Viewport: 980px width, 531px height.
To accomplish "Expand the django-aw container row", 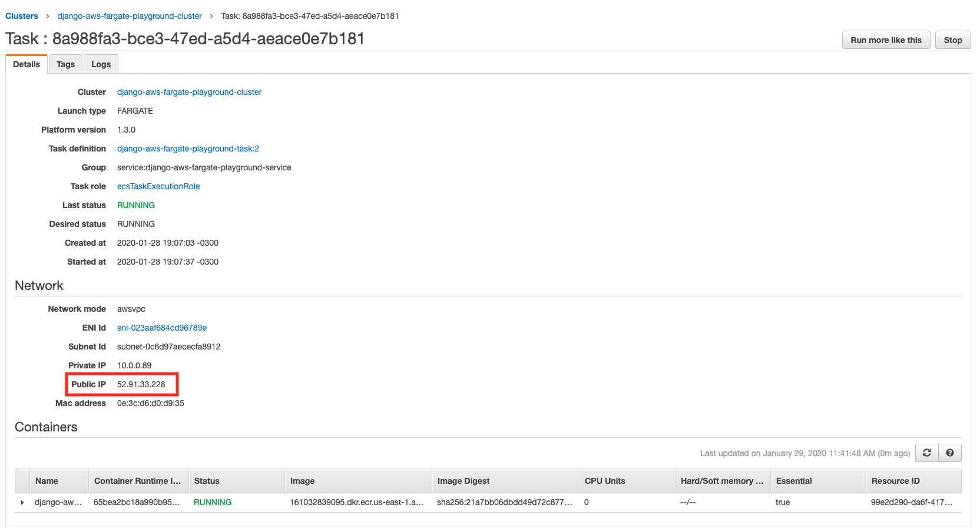I will (x=22, y=502).
